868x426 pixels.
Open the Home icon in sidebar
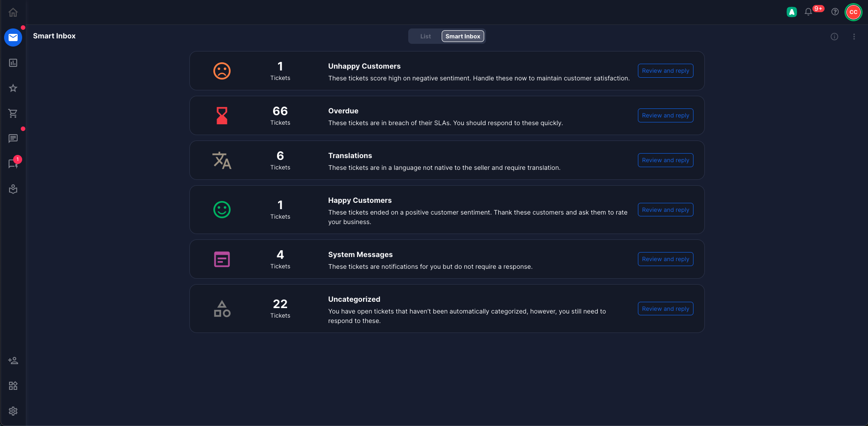click(13, 12)
